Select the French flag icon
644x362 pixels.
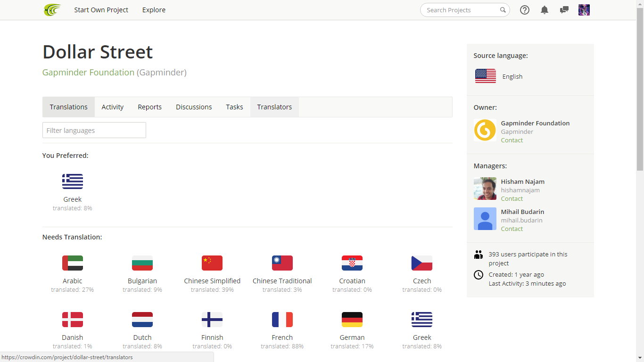pos(282,320)
